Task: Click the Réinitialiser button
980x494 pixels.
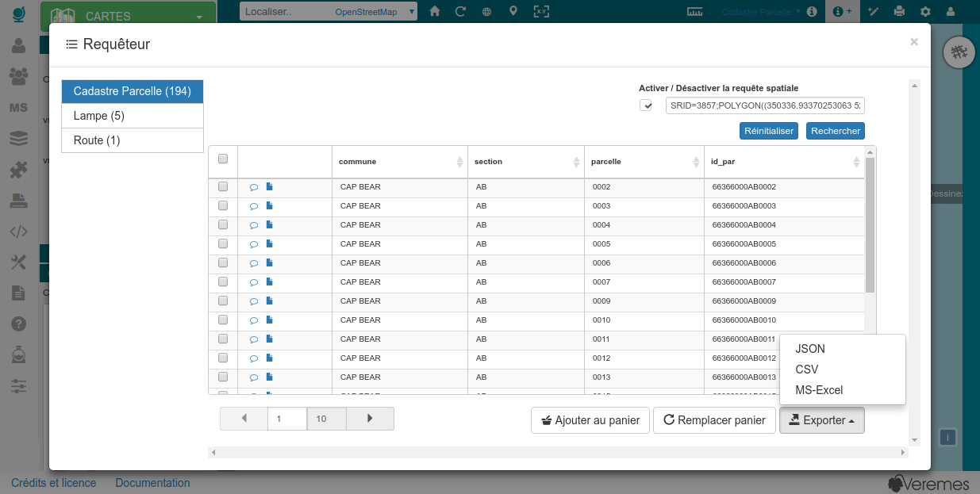Action: click(x=769, y=131)
